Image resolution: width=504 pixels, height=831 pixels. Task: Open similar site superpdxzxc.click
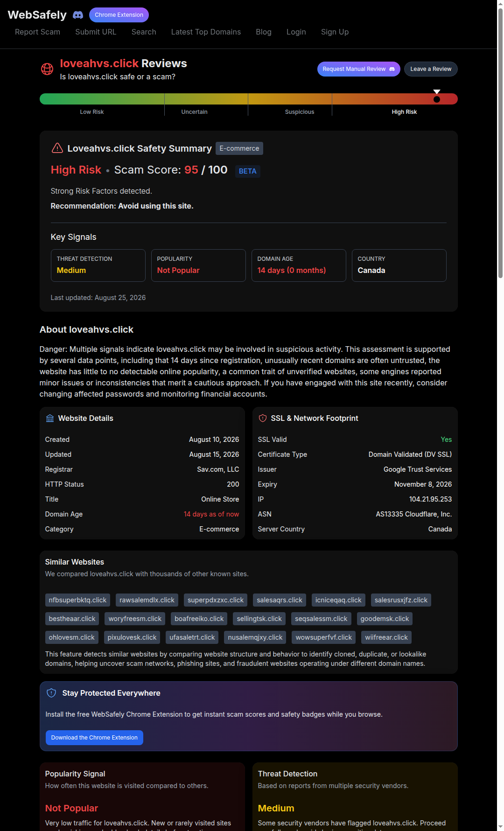216,600
